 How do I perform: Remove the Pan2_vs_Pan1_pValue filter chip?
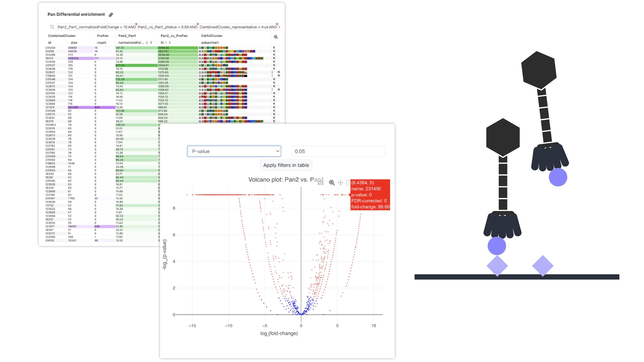[197, 24]
